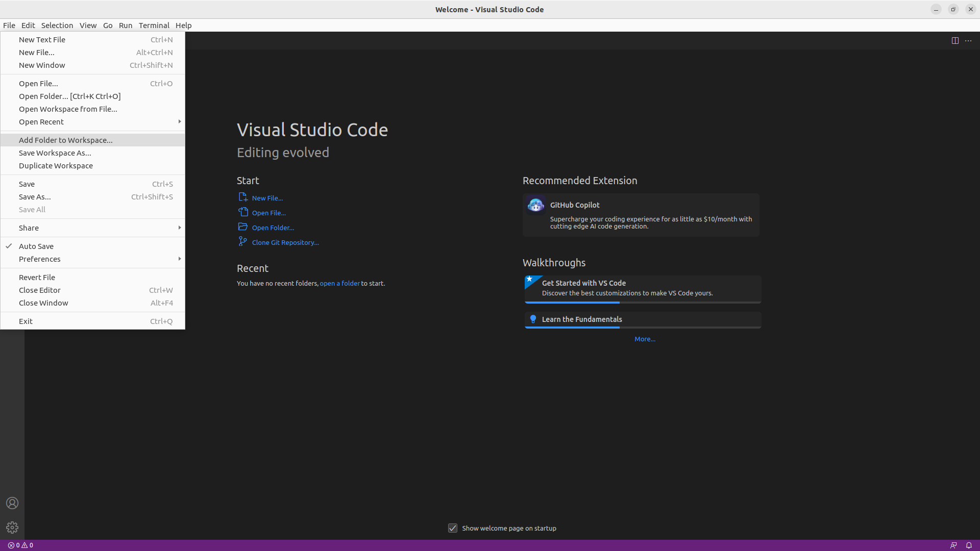Expand the Open Recent submenu
Viewport: 980px width, 551px height.
(x=92, y=122)
